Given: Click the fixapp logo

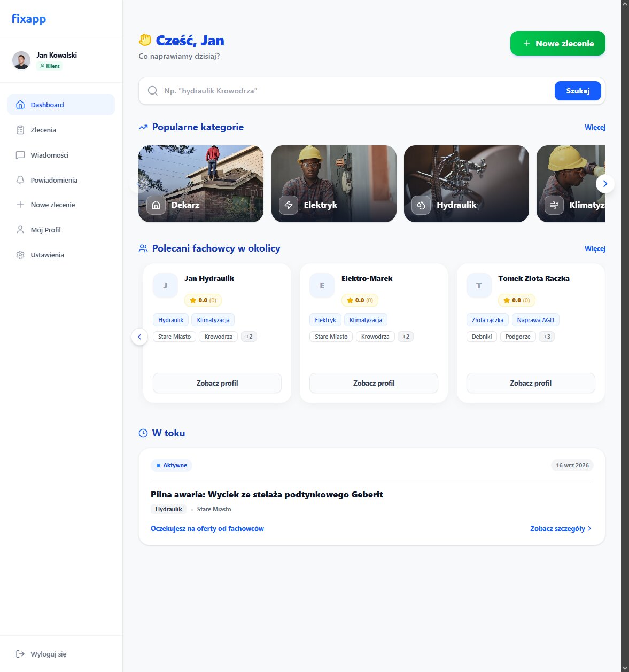Looking at the screenshot, I should (x=29, y=19).
